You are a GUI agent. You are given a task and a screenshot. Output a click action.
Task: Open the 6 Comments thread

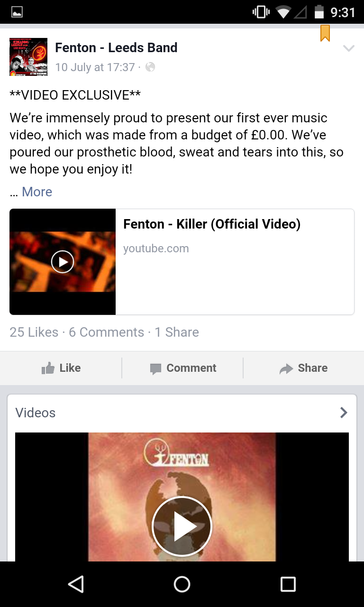click(x=107, y=332)
